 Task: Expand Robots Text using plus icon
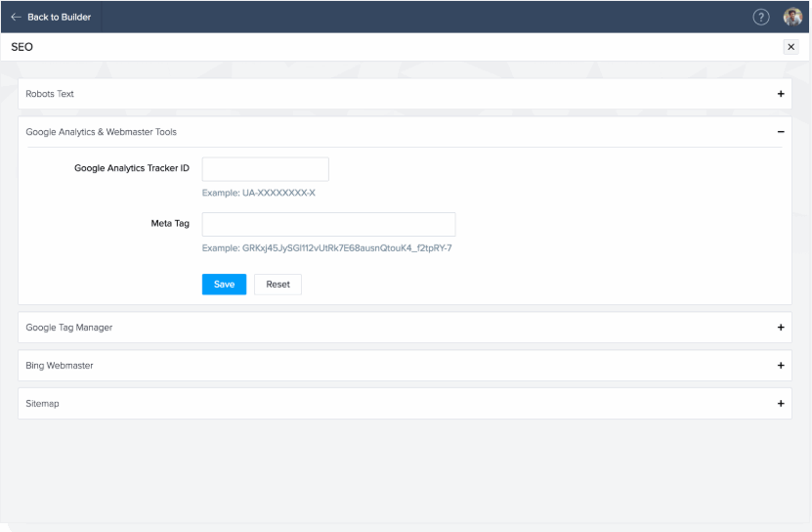click(x=780, y=94)
